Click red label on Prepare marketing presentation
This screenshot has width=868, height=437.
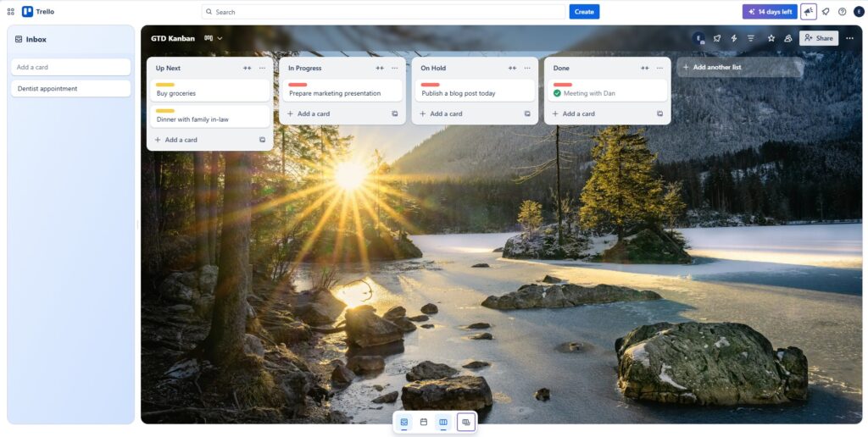coord(298,85)
